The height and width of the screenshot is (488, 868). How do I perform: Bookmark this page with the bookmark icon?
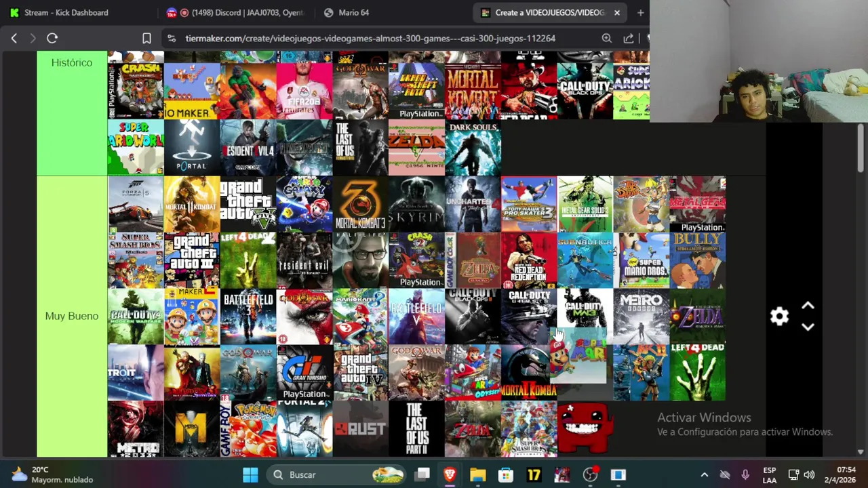[x=146, y=39]
